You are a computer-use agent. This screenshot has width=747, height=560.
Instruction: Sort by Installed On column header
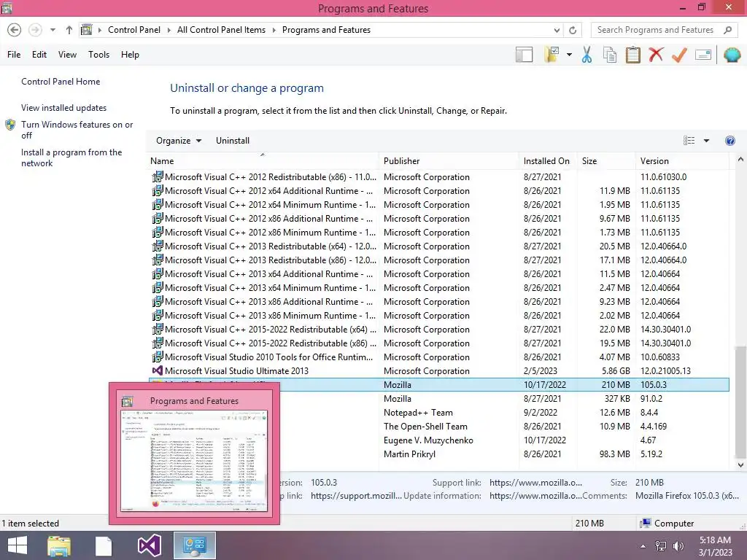[548, 161]
